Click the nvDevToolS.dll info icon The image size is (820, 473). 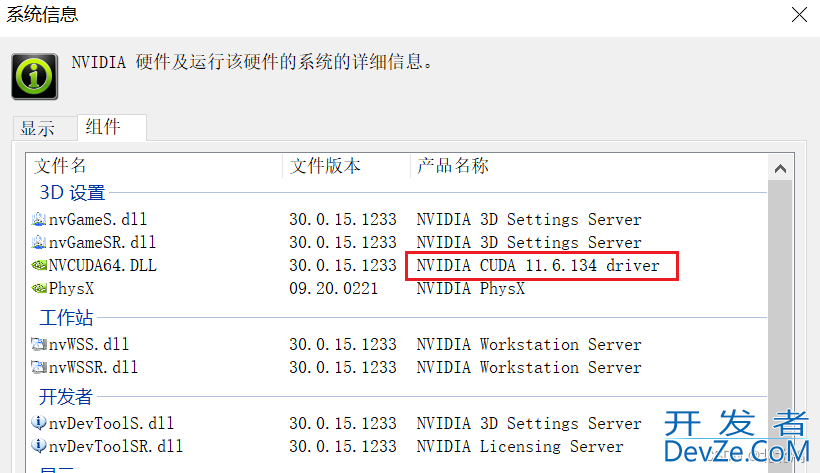pos(39,422)
